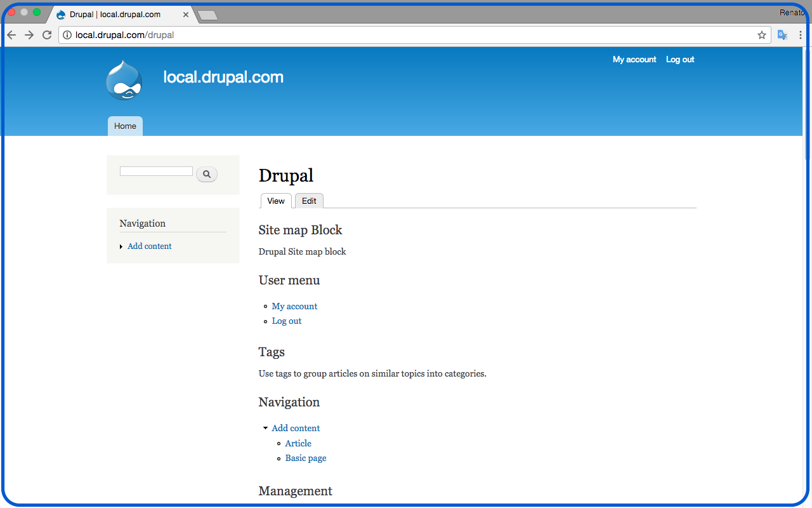
Task: Click the Management heading
Action: 295,491
